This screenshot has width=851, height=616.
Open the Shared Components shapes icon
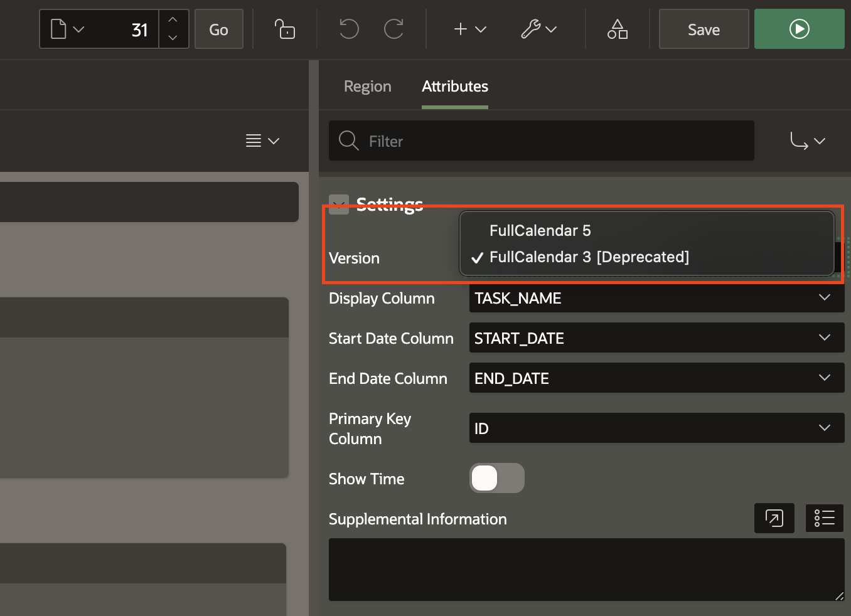coord(617,29)
